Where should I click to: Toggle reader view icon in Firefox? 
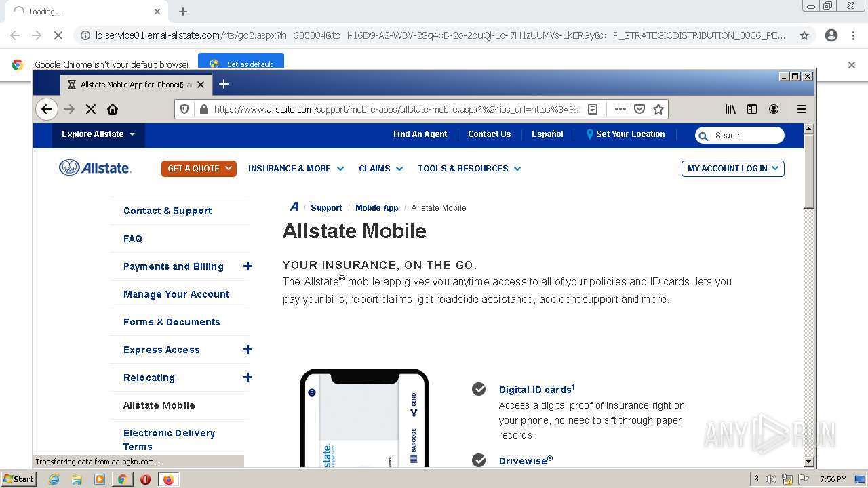coord(593,109)
